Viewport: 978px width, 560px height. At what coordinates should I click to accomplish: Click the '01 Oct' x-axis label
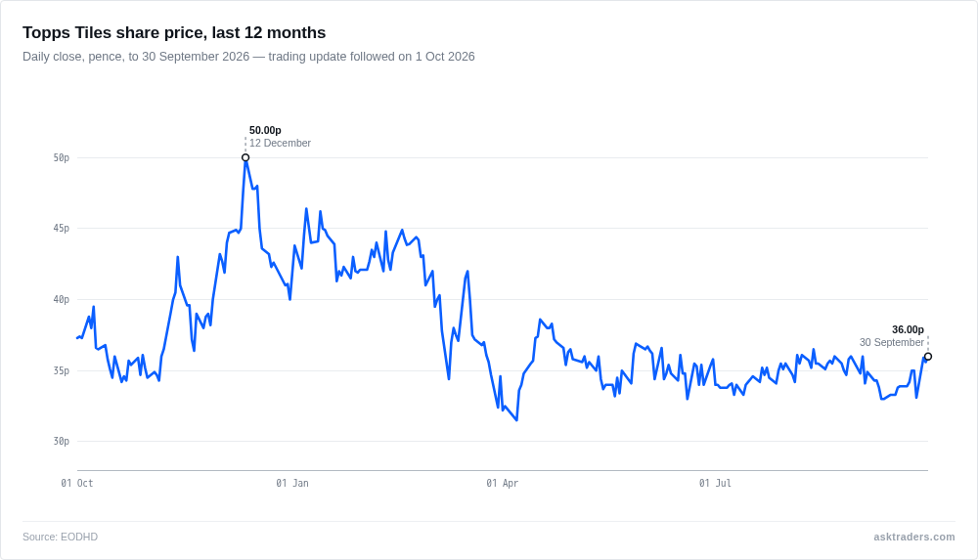[x=76, y=484]
